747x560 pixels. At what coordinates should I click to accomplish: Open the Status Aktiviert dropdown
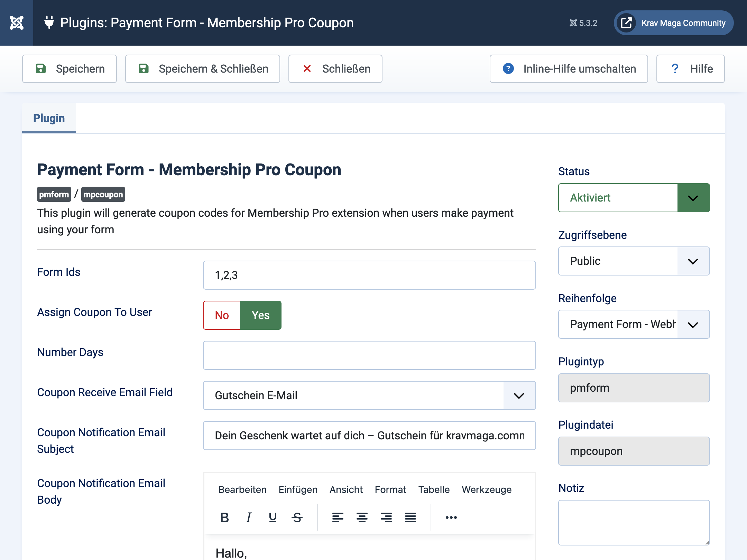[634, 198]
